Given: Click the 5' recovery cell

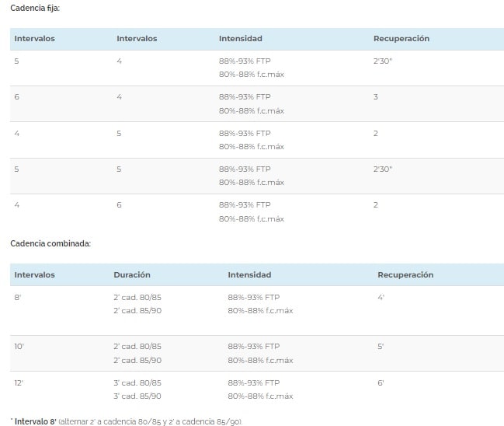Looking at the screenshot, I should pos(381,347).
